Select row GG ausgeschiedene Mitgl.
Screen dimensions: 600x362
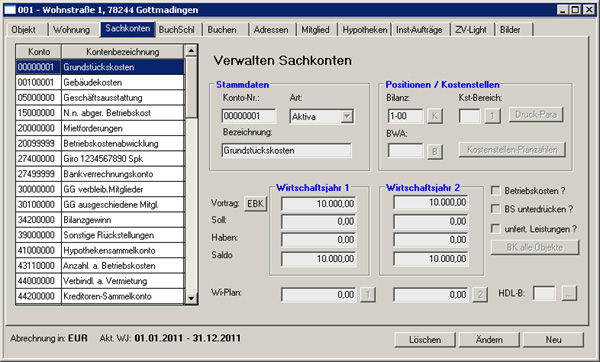point(100,205)
